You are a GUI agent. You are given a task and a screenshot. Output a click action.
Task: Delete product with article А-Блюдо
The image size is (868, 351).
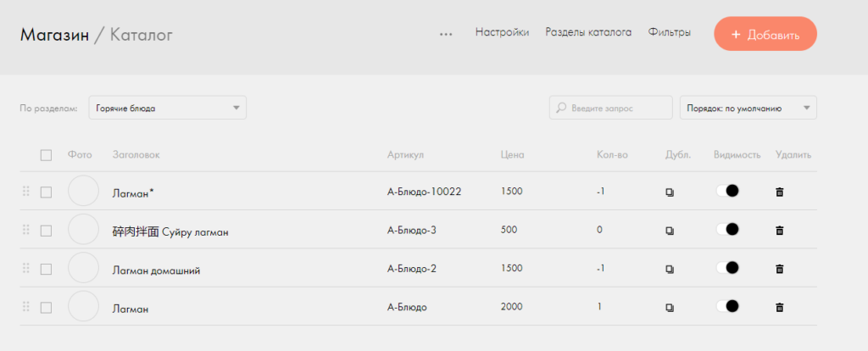[x=780, y=307]
